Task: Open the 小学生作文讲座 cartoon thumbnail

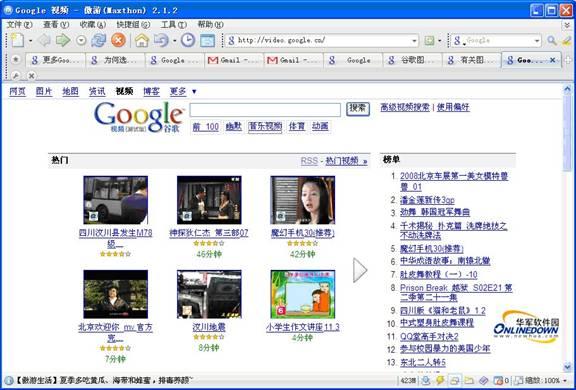Action: pyautogui.click(x=303, y=294)
